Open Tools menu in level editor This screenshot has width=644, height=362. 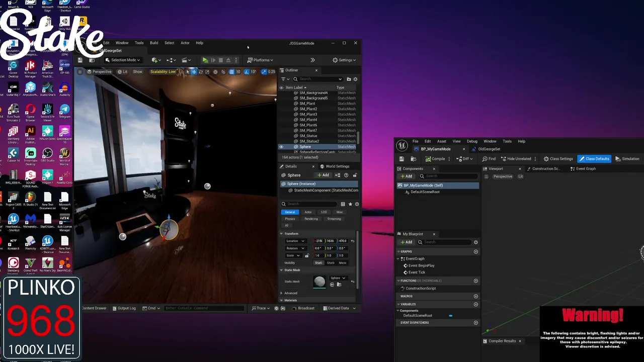(139, 43)
